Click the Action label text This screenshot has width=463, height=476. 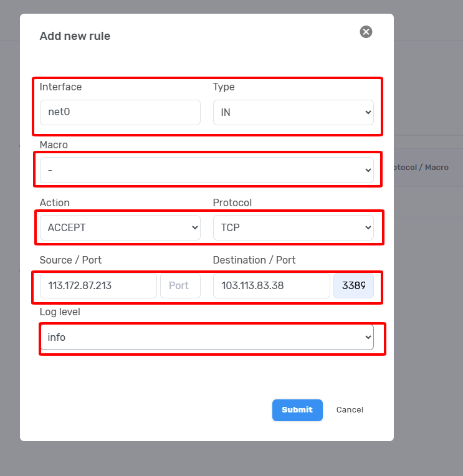point(55,202)
